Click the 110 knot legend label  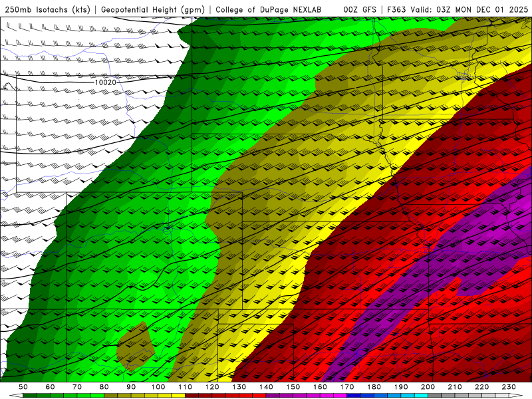[x=186, y=387]
